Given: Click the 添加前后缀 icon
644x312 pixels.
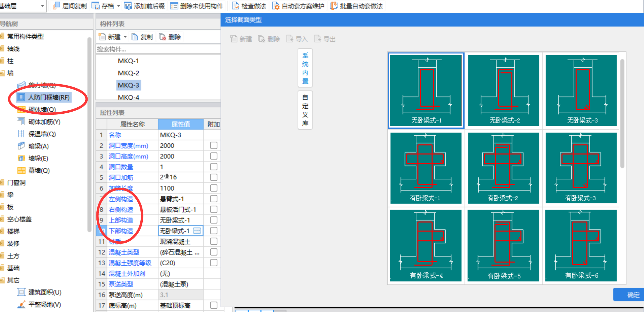Looking at the screenshot, I should [x=128, y=6].
